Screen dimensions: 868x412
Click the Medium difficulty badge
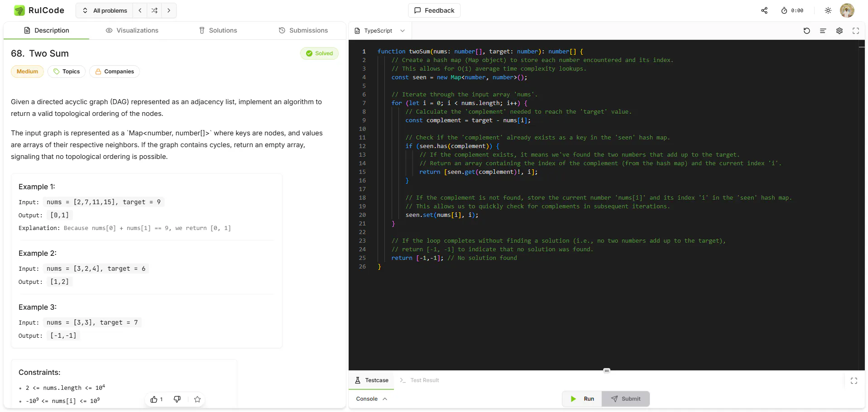click(x=27, y=72)
